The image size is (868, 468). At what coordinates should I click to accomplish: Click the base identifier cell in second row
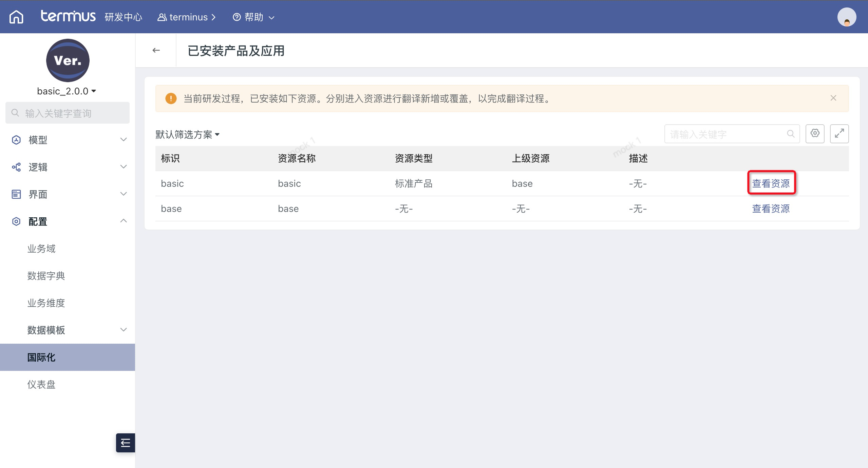tap(171, 209)
